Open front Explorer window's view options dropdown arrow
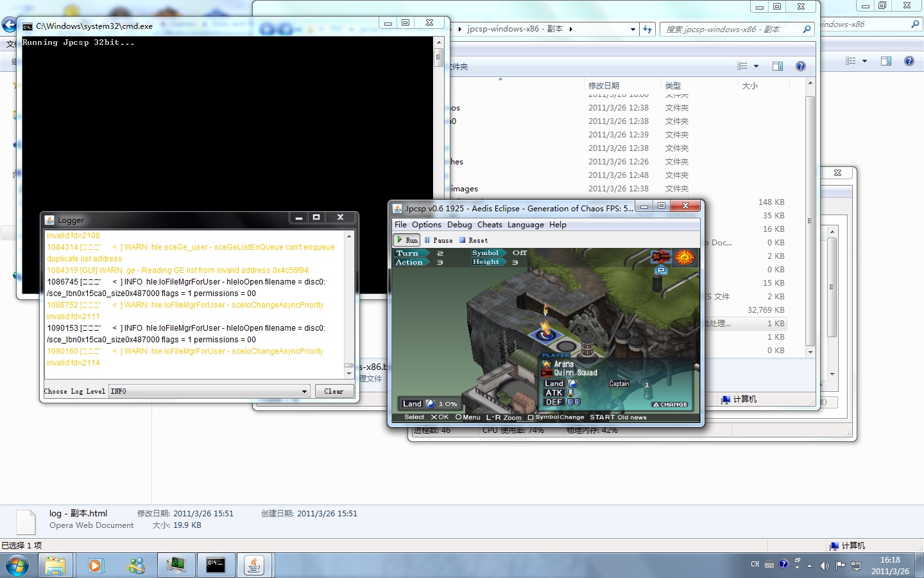This screenshot has height=578, width=924. (x=756, y=66)
